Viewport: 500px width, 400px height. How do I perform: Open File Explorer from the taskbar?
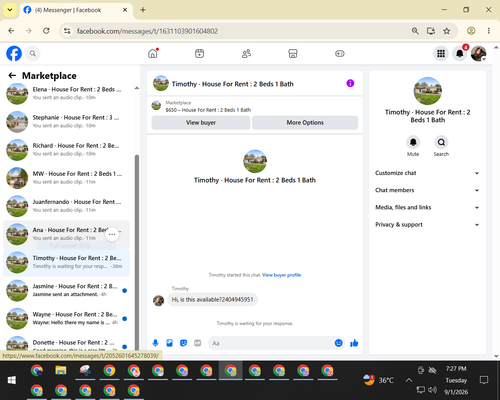pos(61,370)
